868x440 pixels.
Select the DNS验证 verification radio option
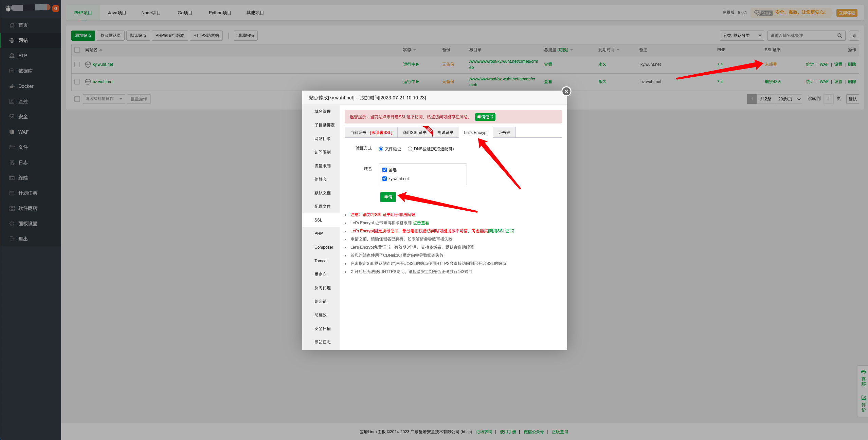coord(410,149)
